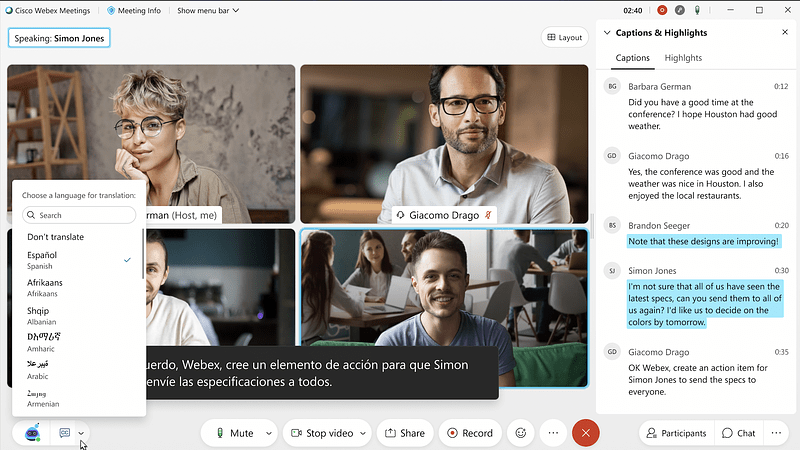The image size is (800, 450).
Task: Click the red end meeting button
Action: (x=585, y=433)
